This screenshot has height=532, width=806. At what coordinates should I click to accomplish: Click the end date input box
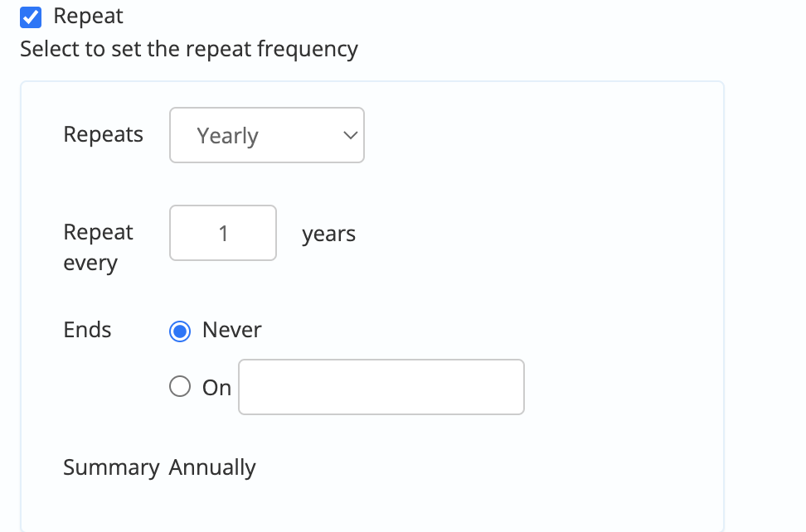pos(381,387)
